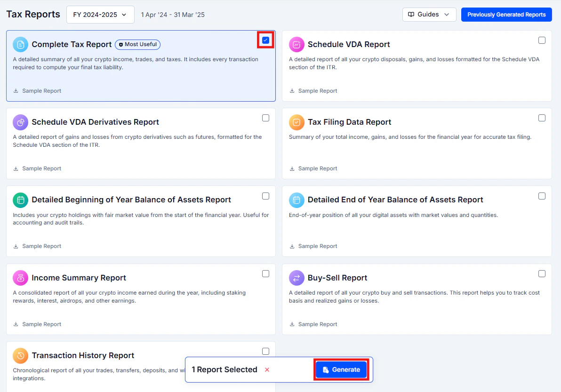Click the Transaction History Report clock icon
Image resolution: width=561 pixels, height=392 pixels.
[20, 355]
